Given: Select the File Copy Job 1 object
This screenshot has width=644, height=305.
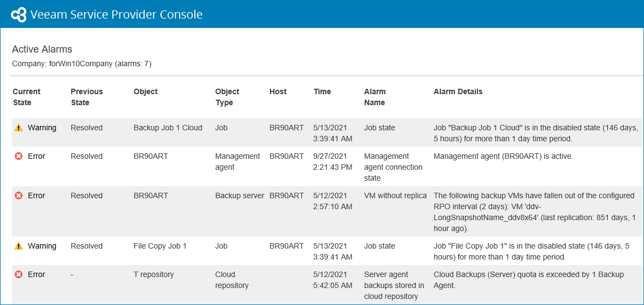Looking at the screenshot, I should (160, 246).
